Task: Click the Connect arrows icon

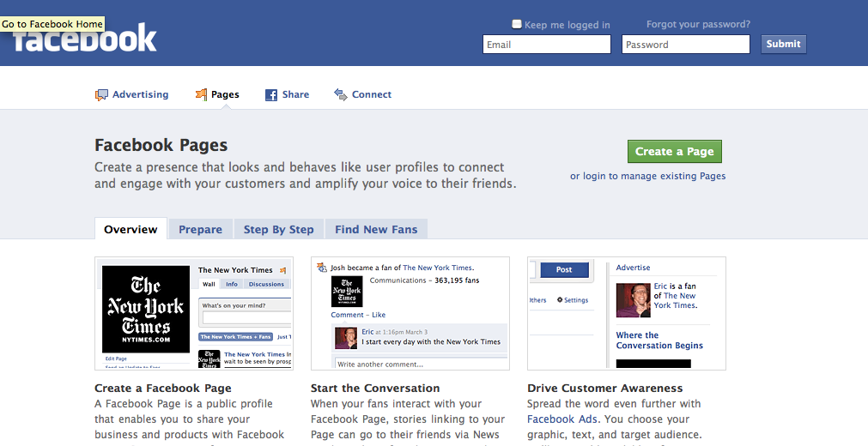Action: 341,94
